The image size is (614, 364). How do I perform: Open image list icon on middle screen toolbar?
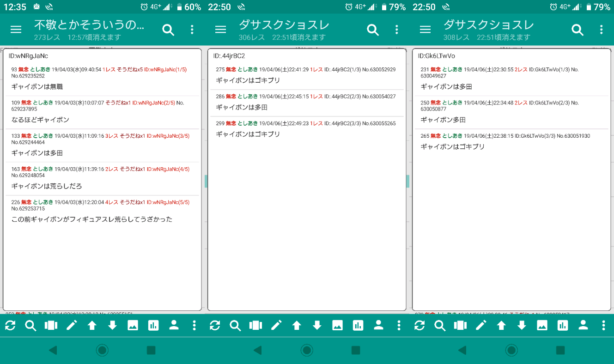coord(338,326)
